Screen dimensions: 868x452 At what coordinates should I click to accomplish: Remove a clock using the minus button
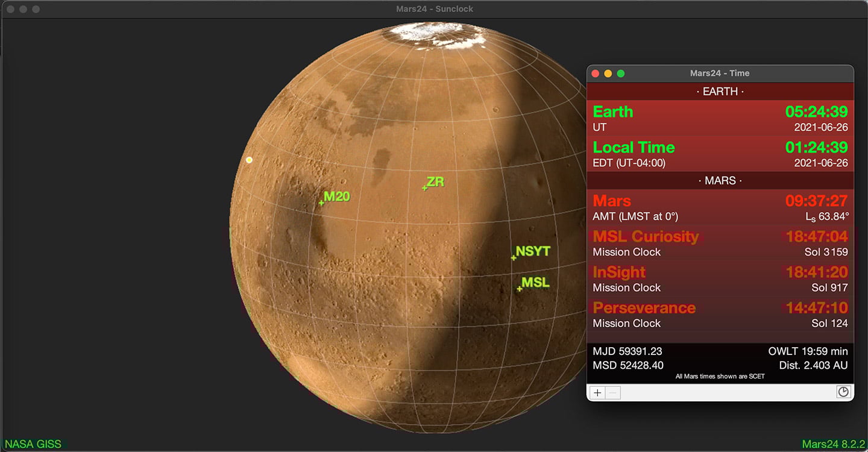(x=612, y=392)
